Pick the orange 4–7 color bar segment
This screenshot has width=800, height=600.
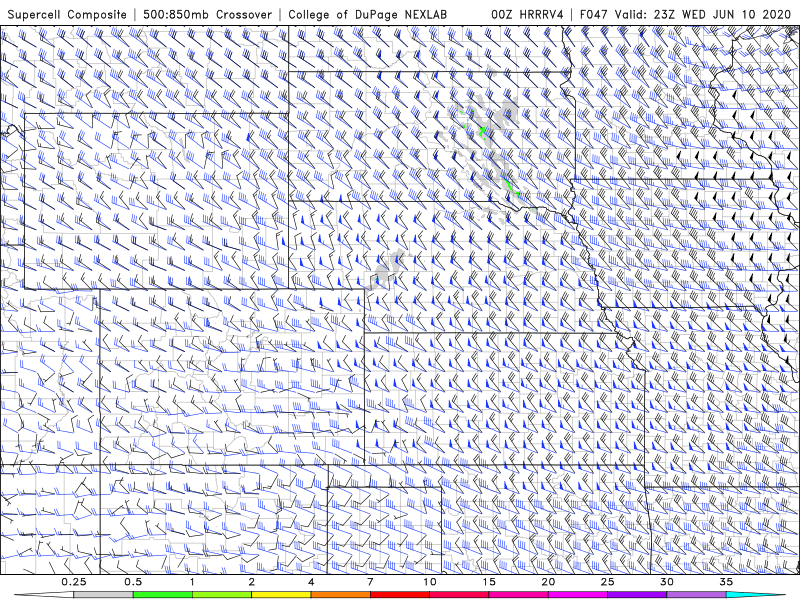pos(340,595)
